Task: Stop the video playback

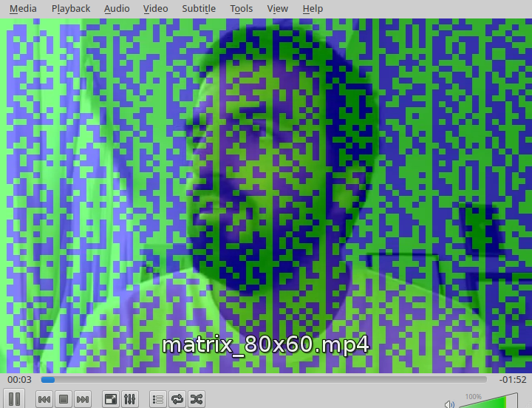Action: [64, 399]
